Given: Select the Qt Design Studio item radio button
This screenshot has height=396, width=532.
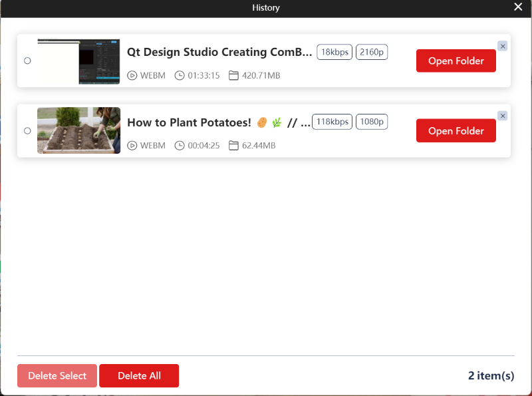Looking at the screenshot, I should [27, 61].
